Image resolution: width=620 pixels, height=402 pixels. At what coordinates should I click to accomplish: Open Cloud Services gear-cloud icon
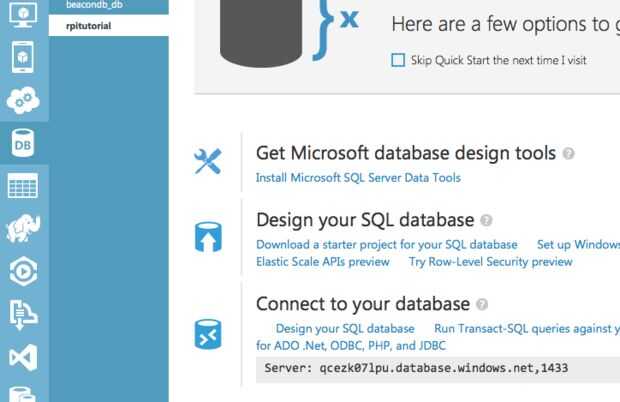(24, 101)
